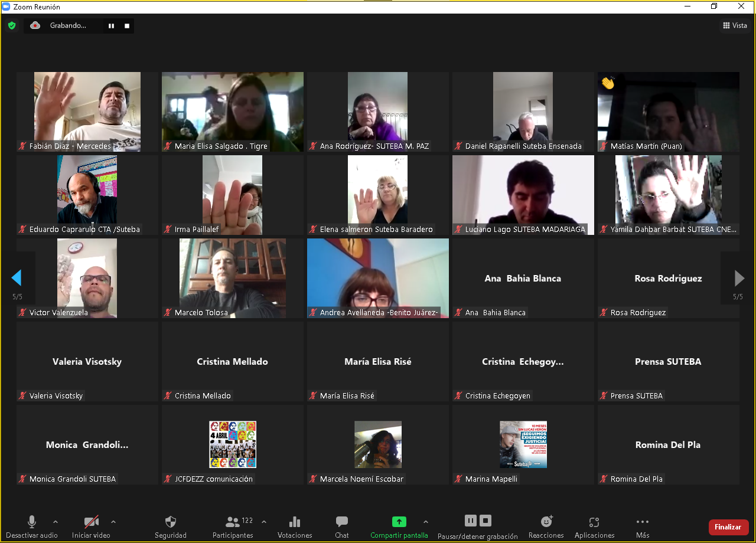Select Andrea Avellaneda's video tile
Screen dimensions: 756x543
click(x=378, y=278)
